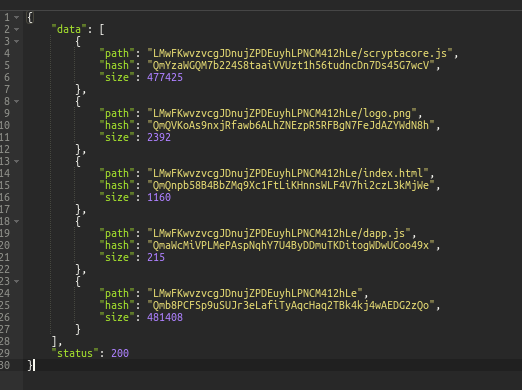Click the "data" key
522x390 pixels.
69,29
